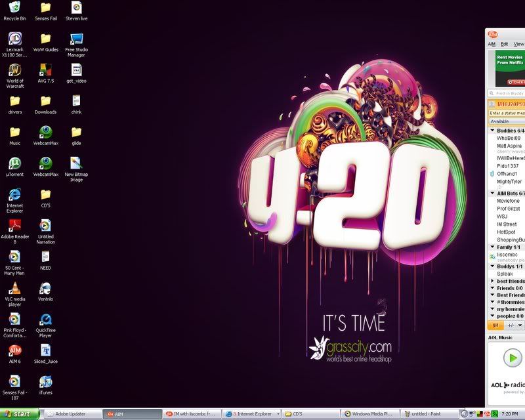Open the World of Warcraft desktop icon
Image resolution: width=525 pixels, height=420 pixels.
[14, 70]
